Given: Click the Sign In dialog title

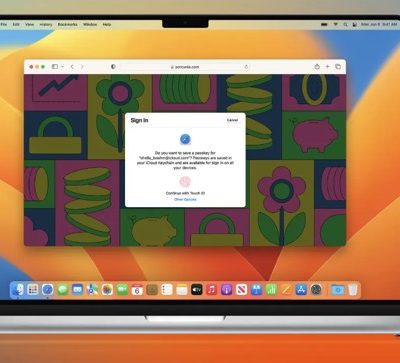Looking at the screenshot, I should [139, 120].
